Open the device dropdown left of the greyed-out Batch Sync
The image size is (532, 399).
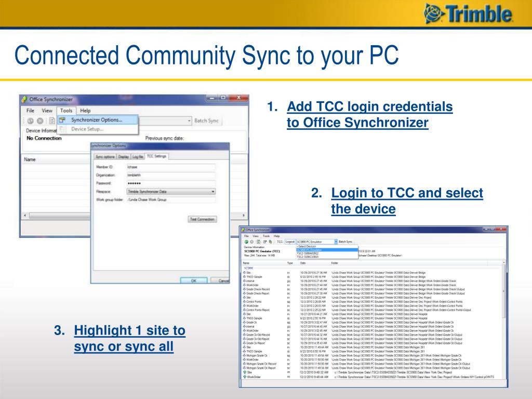tap(165, 121)
